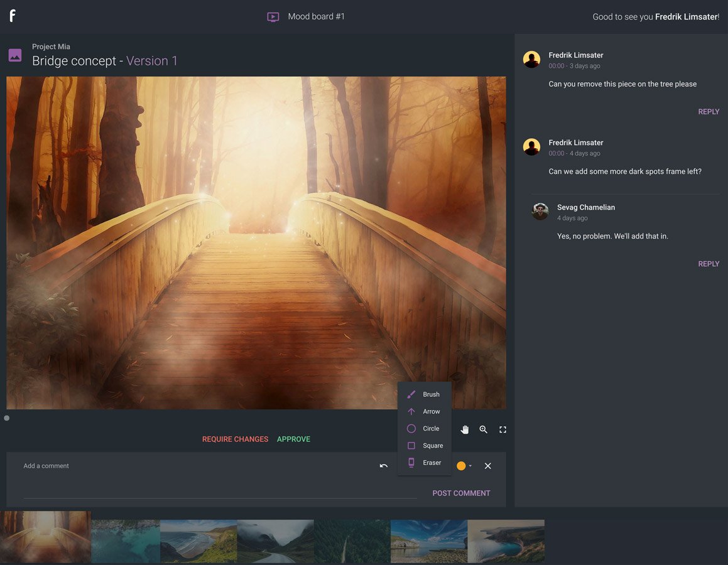Image resolution: width=728 pixels, height=565 pixels.
Task: Click the white f logo in the header
Action: click(x=13, y=16)
